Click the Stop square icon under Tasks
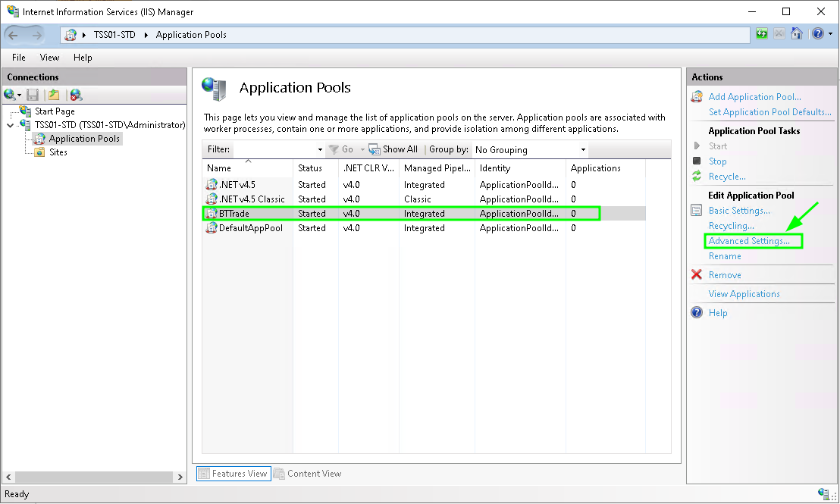The height and width of the screenshot is (504, 840). click(x=697, y=161)
